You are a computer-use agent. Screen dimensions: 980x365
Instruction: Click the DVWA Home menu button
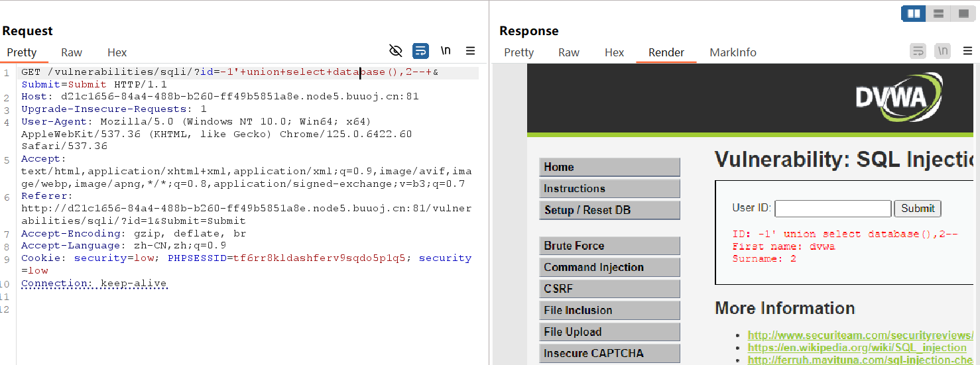coord(609,167)
